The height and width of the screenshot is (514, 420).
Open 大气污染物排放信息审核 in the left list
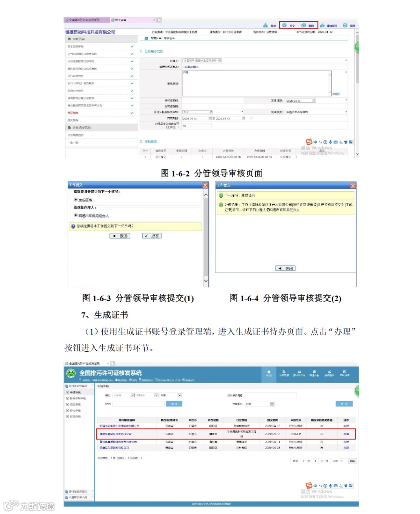(101, 54)
